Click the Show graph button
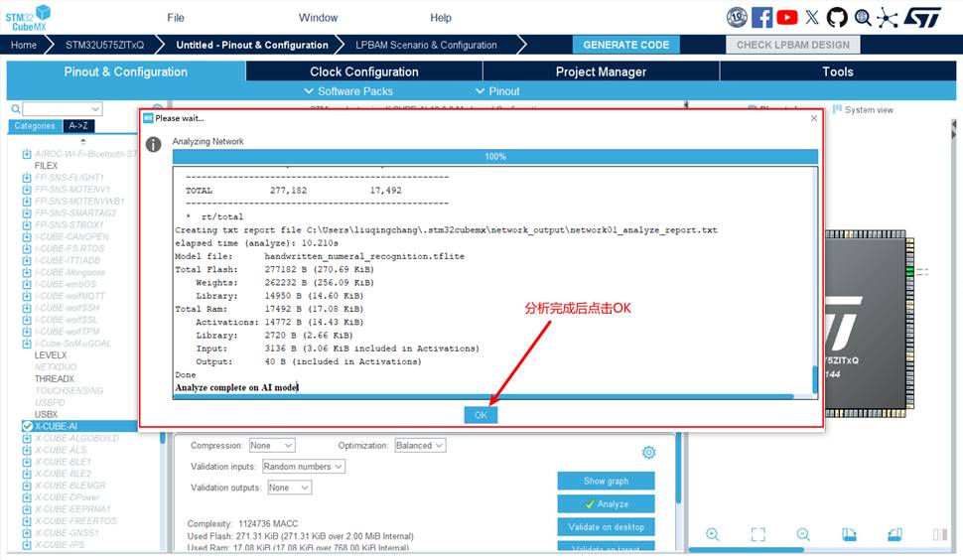 coord(607,481)
